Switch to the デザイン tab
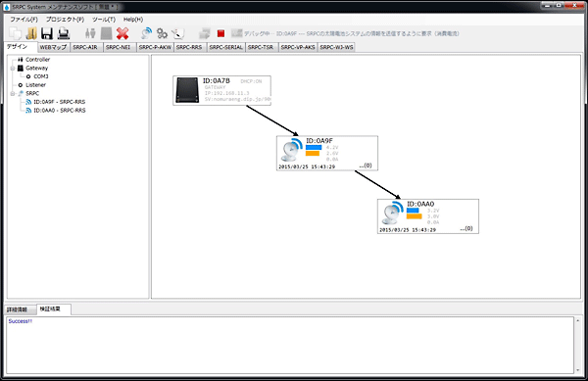 coord(21,47)
